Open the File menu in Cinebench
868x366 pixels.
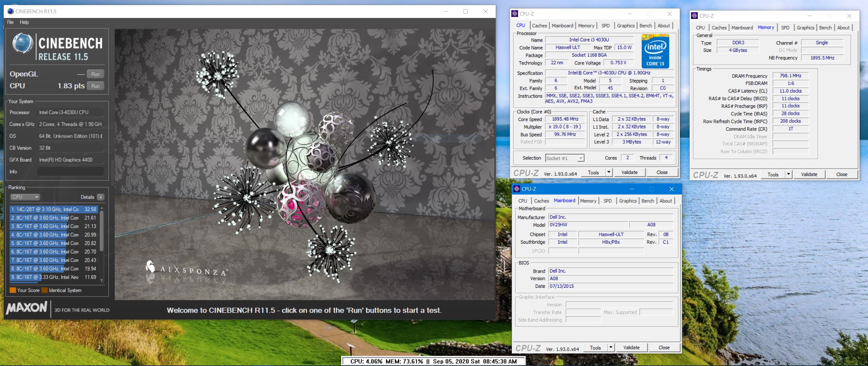(11, 22)
